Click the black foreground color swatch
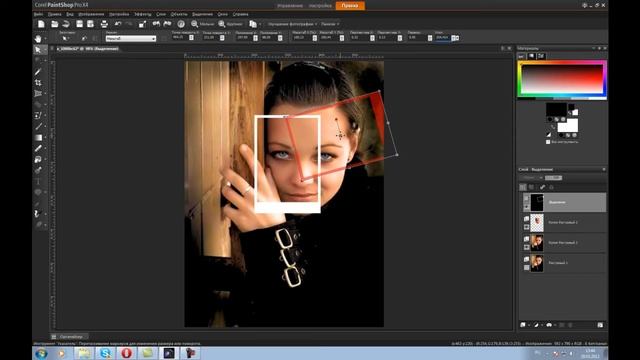The width and height of the screenshot is (640, 360). 556,109
